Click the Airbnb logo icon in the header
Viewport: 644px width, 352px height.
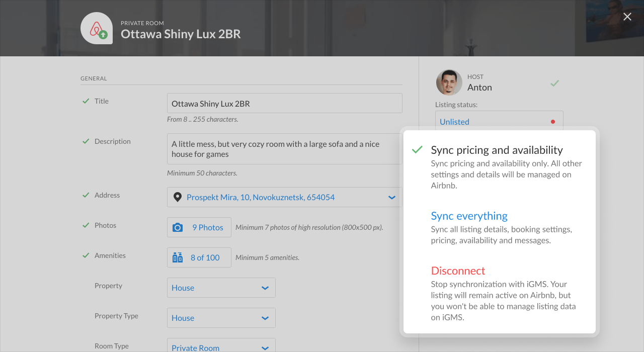click(96, 28)
